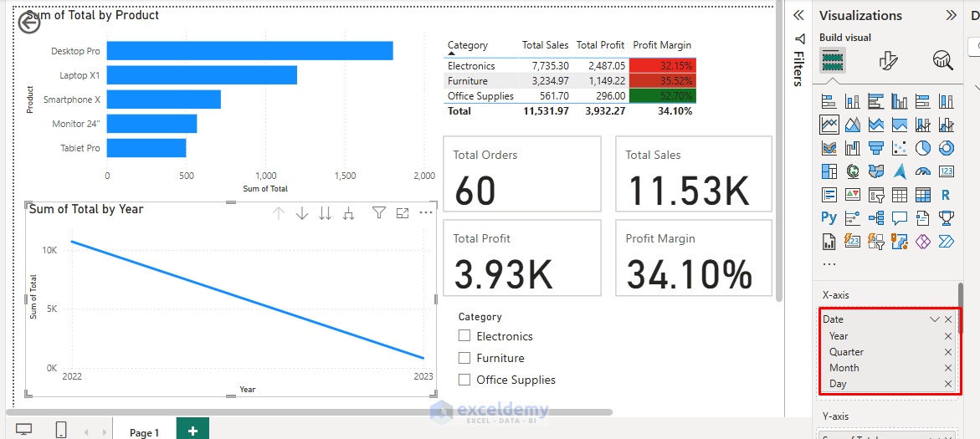Screen dimensions: 980x439
Task: Select the Card (123) visual
Action: (x=947, y=171)
